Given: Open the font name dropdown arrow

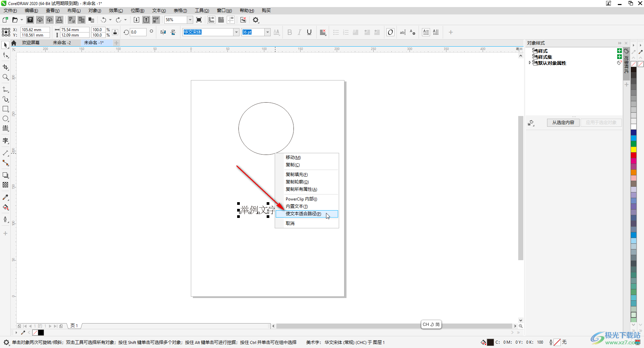Looking at the screenshot, I should (236, 32).
